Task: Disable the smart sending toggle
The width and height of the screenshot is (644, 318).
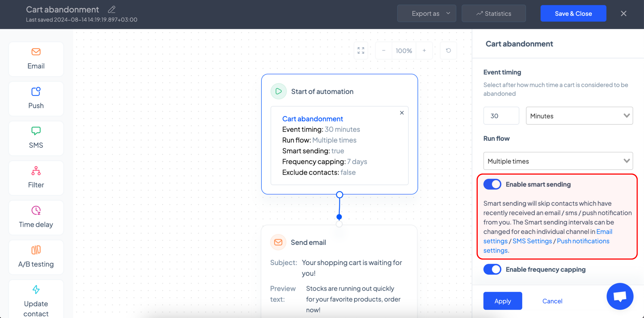Action: 492,184
